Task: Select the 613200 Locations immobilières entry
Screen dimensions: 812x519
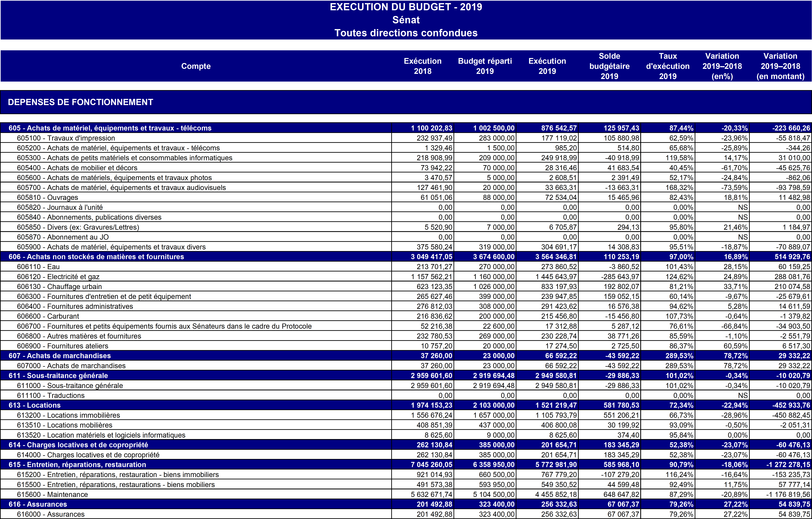Action: [x=68, y=415]
